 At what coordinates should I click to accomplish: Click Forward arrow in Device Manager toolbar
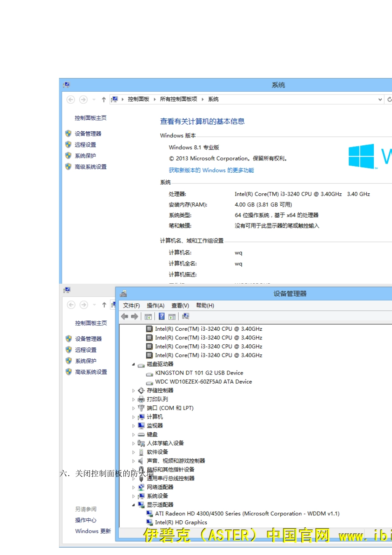tap(135, 317)
